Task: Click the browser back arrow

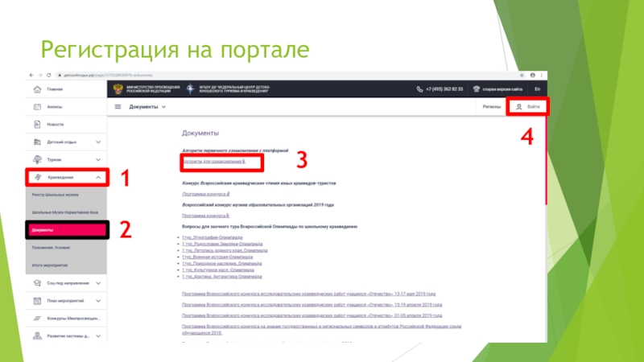Action: click(31, 75)
